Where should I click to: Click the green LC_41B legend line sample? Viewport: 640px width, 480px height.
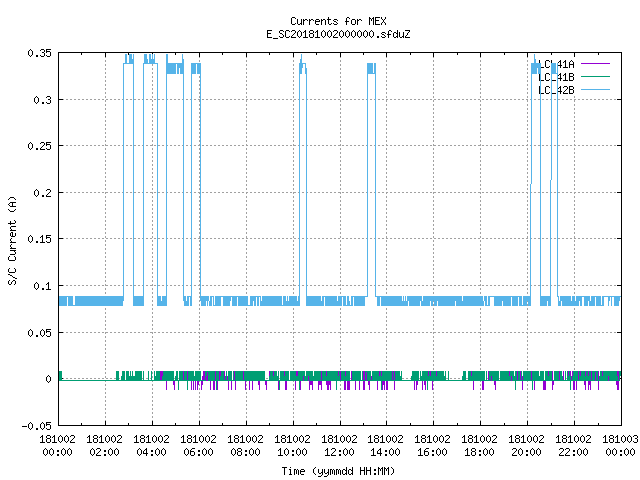tap(595, 77)
